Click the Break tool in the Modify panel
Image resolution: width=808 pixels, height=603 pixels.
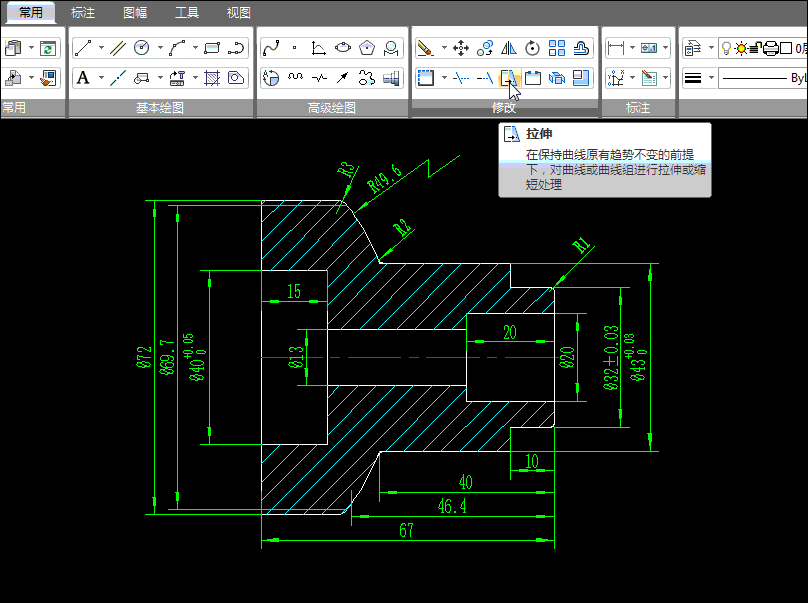532,78
